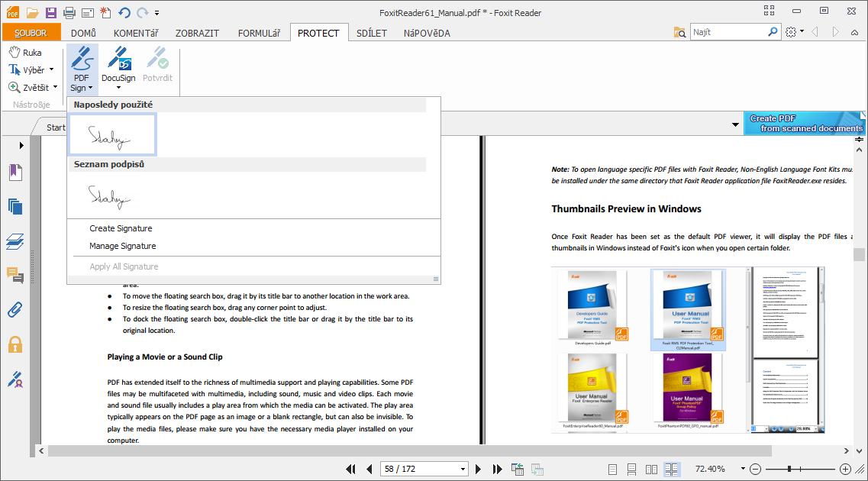Open the folder icon in quick access toolbar
Screen dimensions: 868x481
point(32,12)
